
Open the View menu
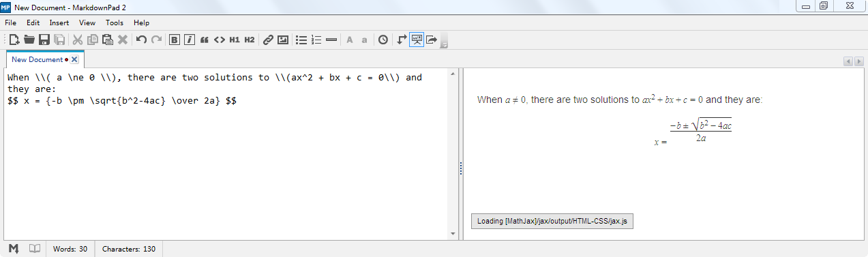[x=87, y=22]
